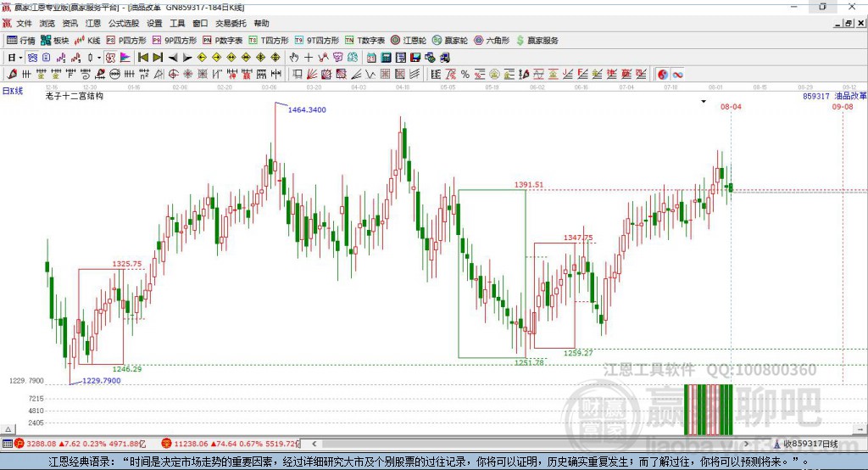The height and width of the screenshot is (470, 868).
Task: Select the 08-04 date marker
Action: click(x=731, y=106)
